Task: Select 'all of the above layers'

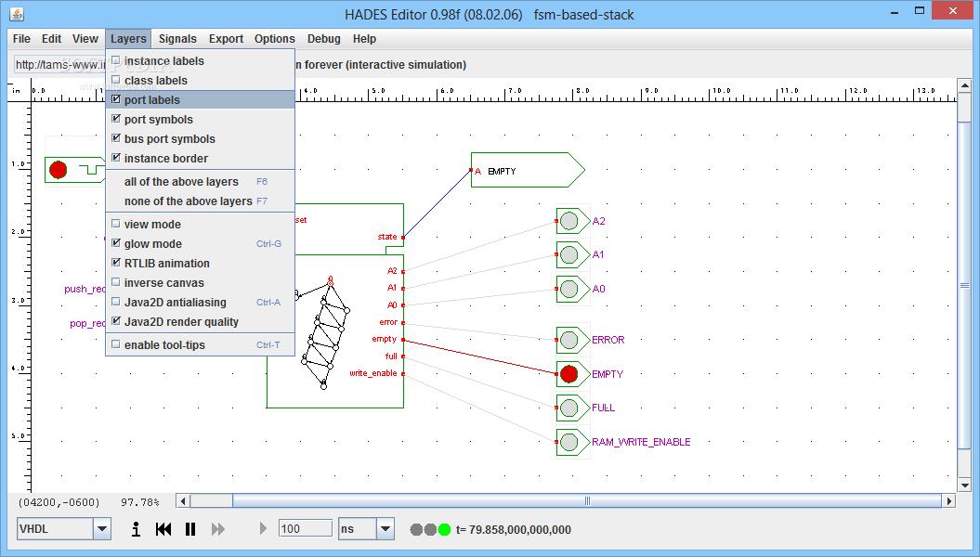Action: pyautogui.click(x=200, y=182)
